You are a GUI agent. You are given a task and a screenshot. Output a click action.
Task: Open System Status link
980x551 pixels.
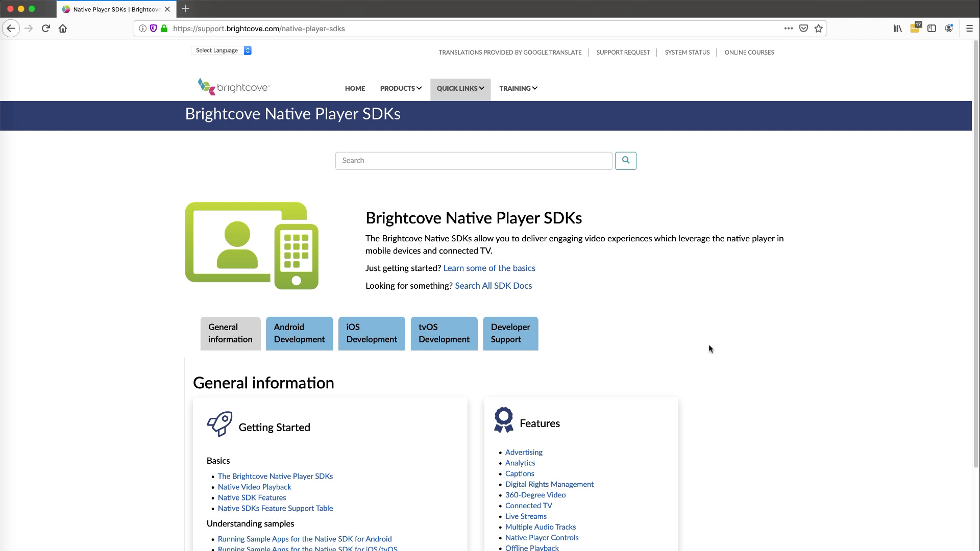687,53
